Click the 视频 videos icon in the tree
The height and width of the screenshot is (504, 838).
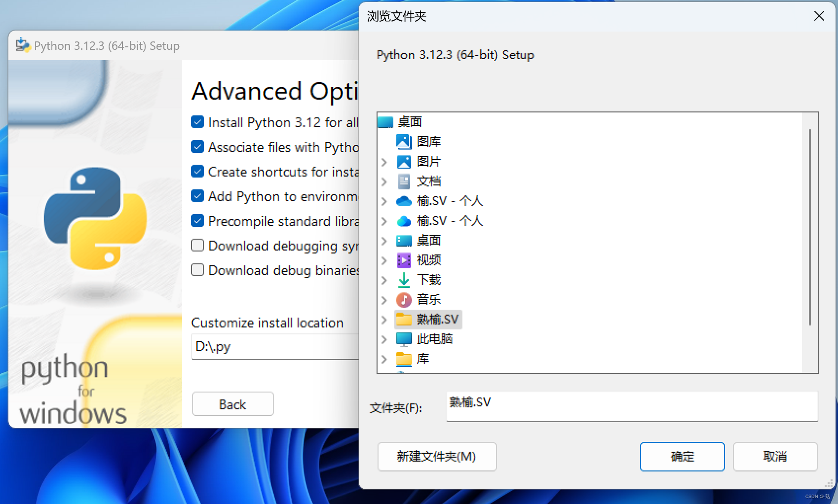click(404, 260)
